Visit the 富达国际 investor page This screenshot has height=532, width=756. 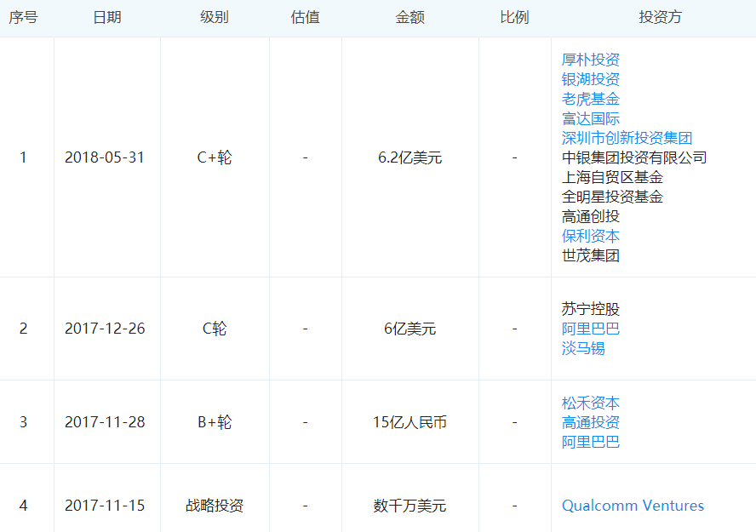click(591, 118)
